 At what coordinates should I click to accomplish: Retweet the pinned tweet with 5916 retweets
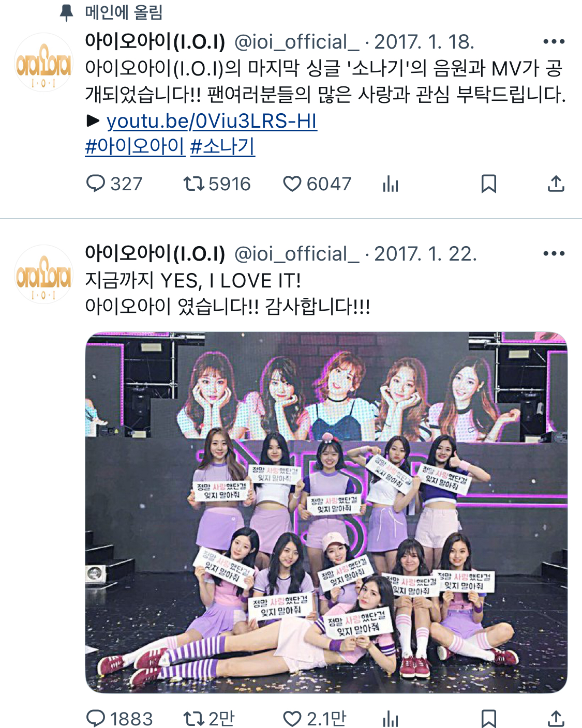pyautogui.click(x=194, y=184)
